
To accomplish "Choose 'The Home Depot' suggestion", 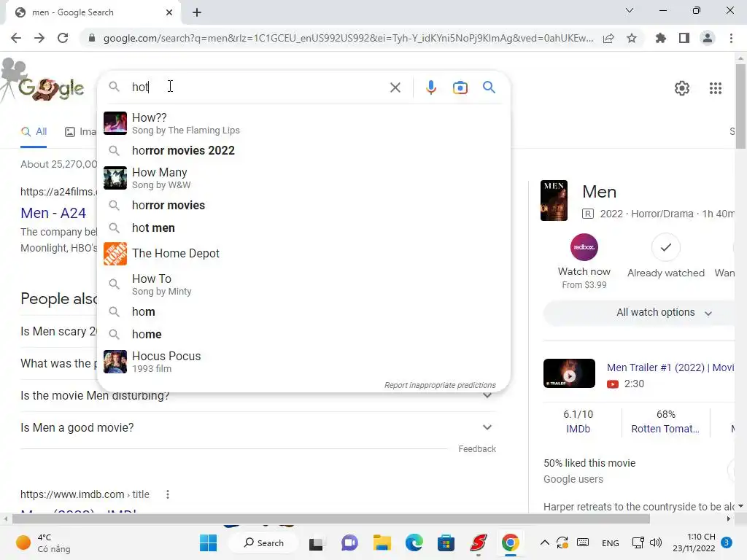I will click(304, 253).
